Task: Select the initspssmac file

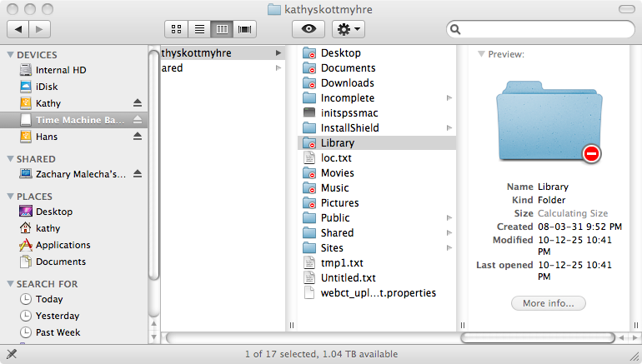Action: (x=377, y=113)
